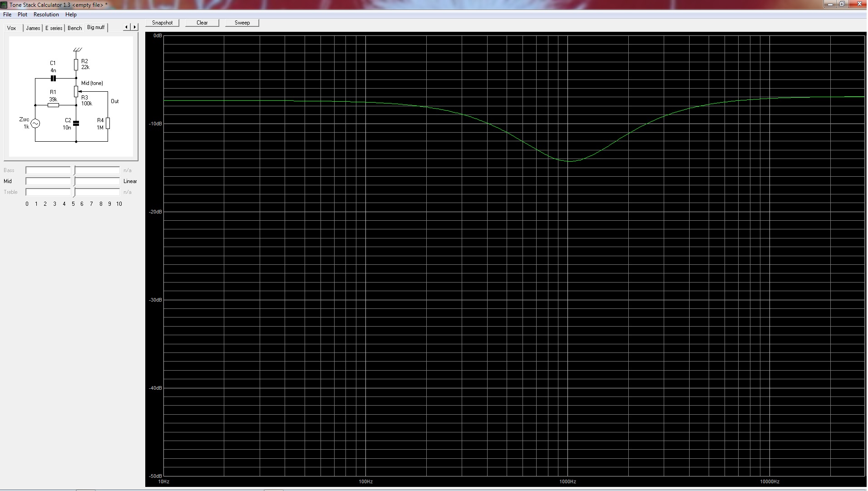Switch to the E series tab
The height and width of the screenshot is (491, 868).
(54, 28)
